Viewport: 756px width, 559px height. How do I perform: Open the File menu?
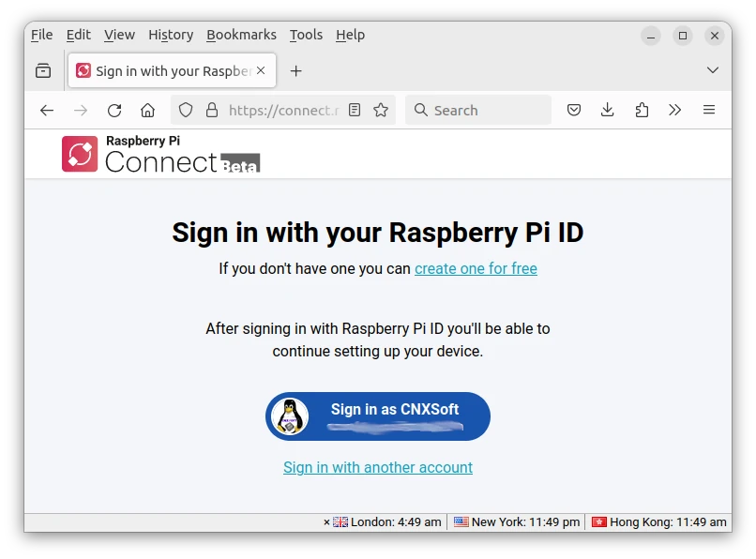point(41,35)
